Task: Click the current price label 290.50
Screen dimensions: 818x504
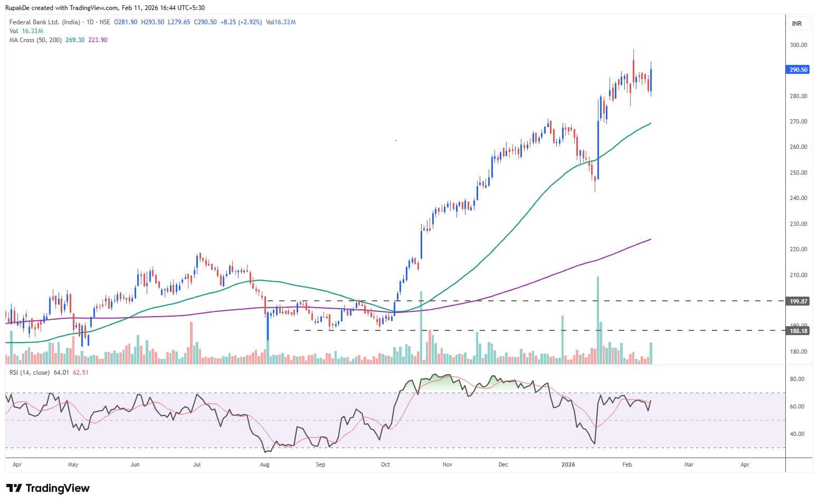Action: pos(798,70)
